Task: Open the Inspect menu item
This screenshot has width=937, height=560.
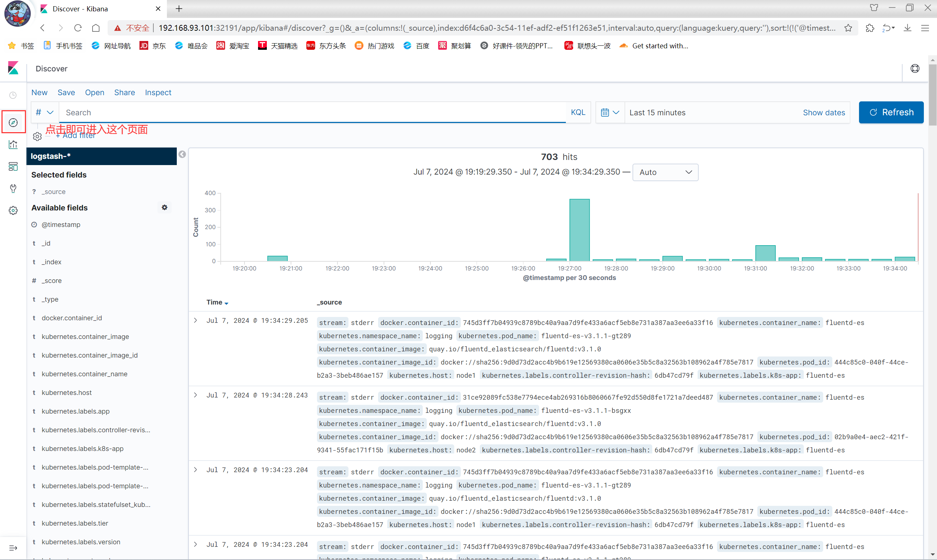Action: (158, 93)
